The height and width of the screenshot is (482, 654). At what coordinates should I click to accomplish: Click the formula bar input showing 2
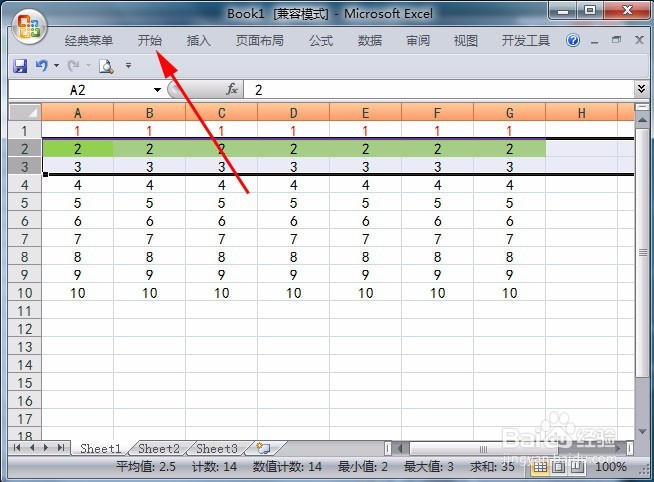[x=439, y=90]
